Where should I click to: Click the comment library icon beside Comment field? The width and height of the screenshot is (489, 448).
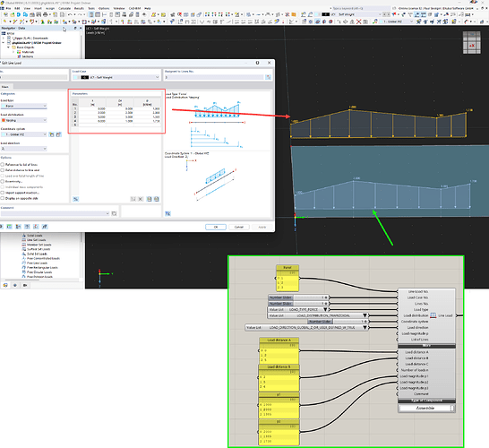click(x=114, y=214)
